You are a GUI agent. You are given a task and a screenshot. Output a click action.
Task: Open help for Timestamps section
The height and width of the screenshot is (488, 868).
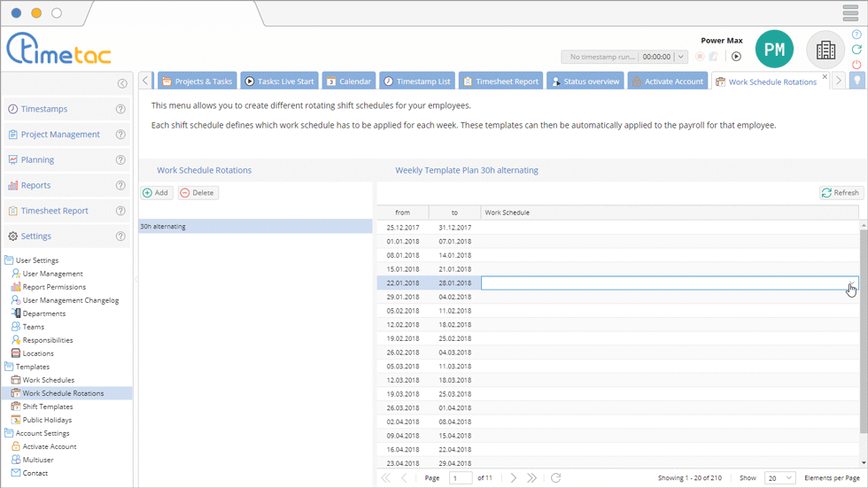[x=120, y=109]
